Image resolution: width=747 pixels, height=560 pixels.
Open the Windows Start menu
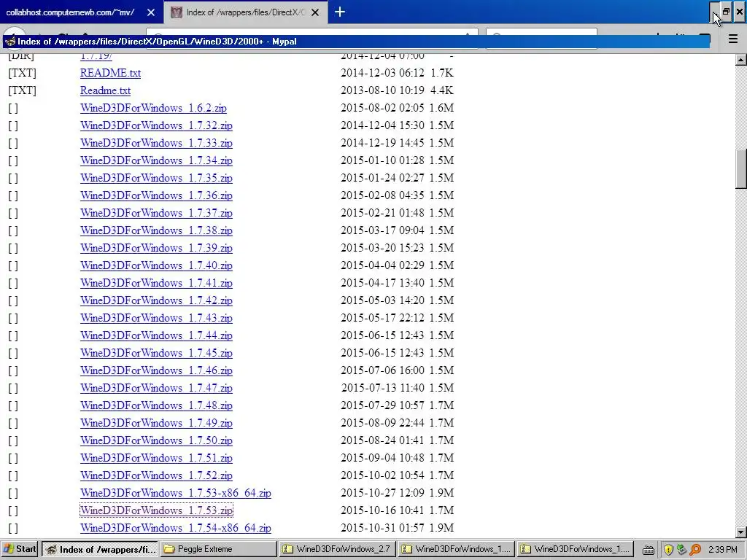coord(20,549)
